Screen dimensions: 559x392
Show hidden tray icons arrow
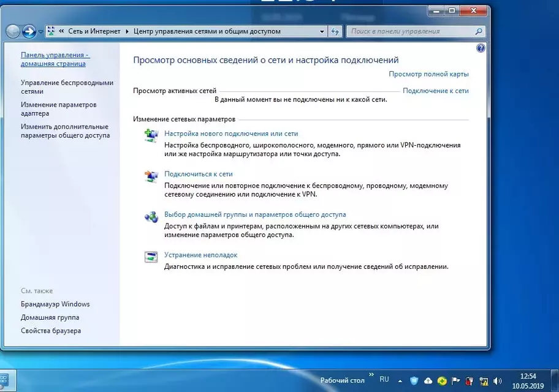click(400, 381)
